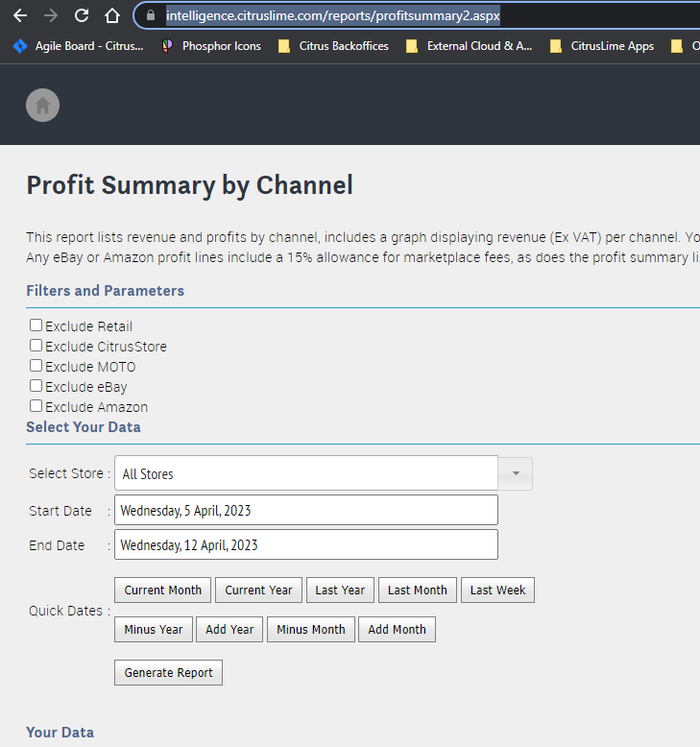700x747 pixels.
Task: Open the Citrus Backoffices bookmark folder
Action: (x=334, y=45)
